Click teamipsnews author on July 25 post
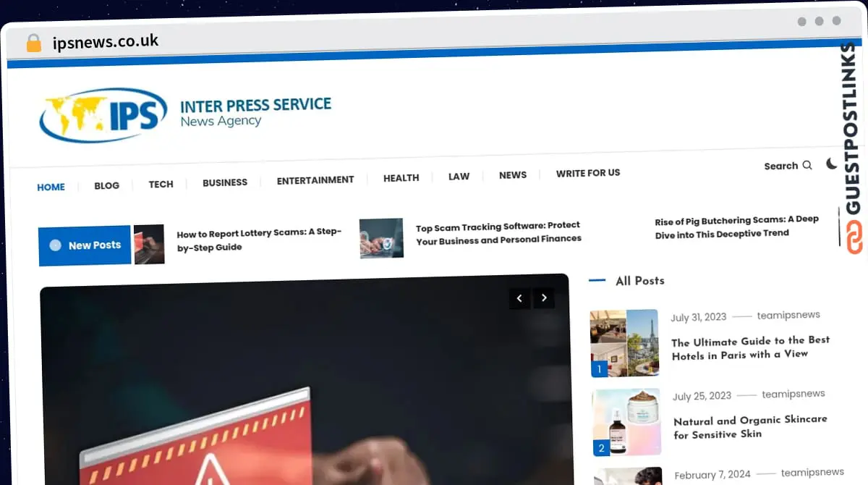868x485 pixels. [x=793, y=394]
